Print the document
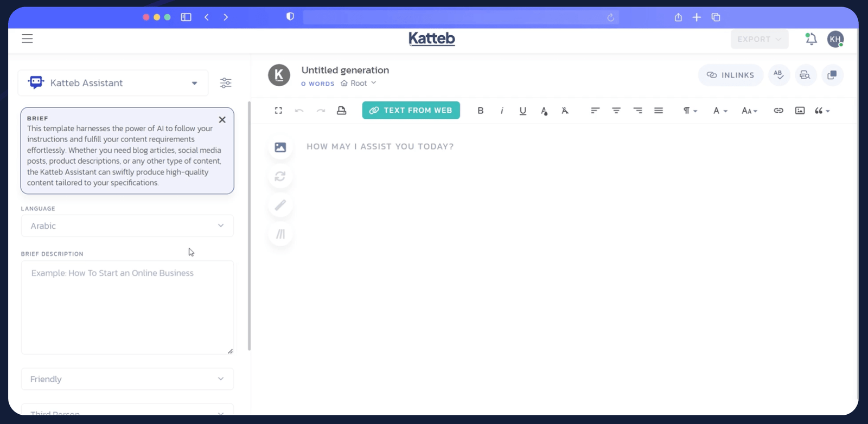868x424 pixels. click(x=341, y=111)
